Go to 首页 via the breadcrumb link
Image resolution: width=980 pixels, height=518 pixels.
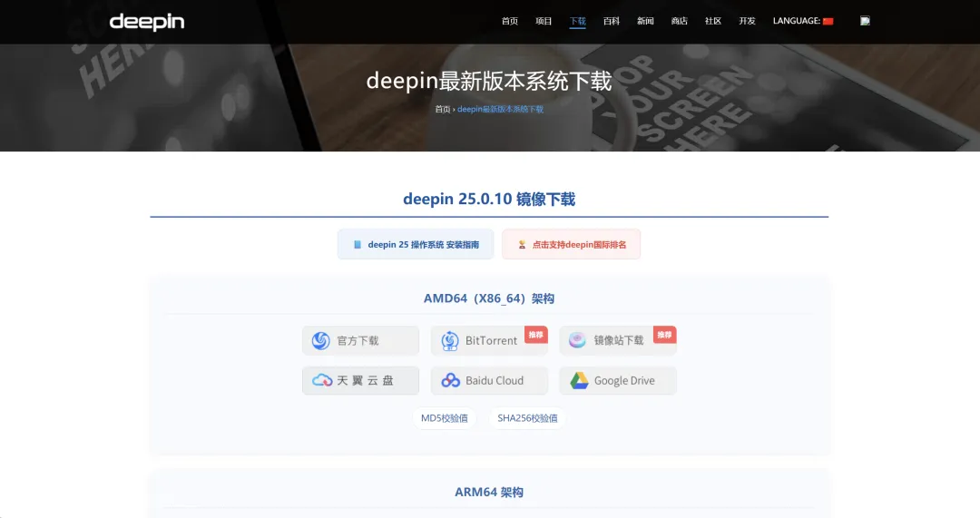click(x=443, y=109)
